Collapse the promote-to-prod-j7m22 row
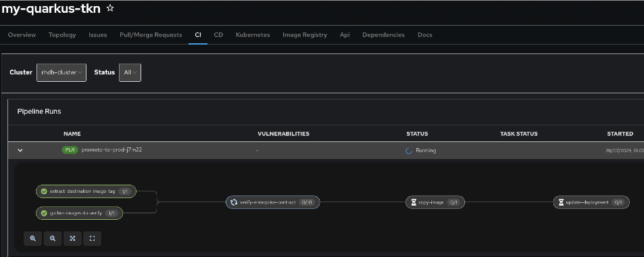The image size is (644, 257). click(x=20, y=151)
